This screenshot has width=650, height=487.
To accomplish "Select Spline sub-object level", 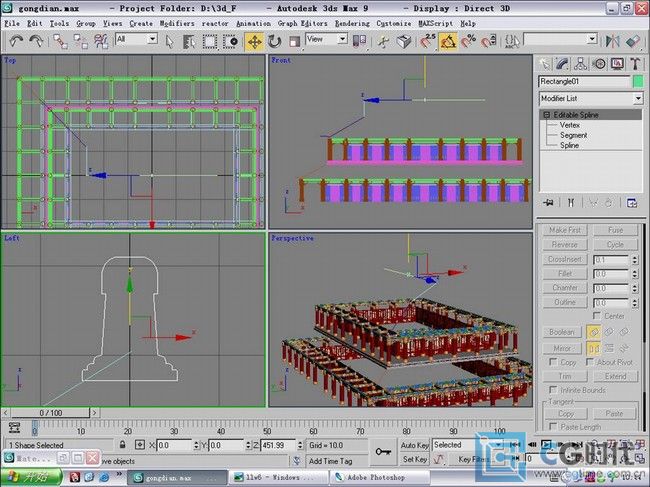I will click(x=569, y=145).
